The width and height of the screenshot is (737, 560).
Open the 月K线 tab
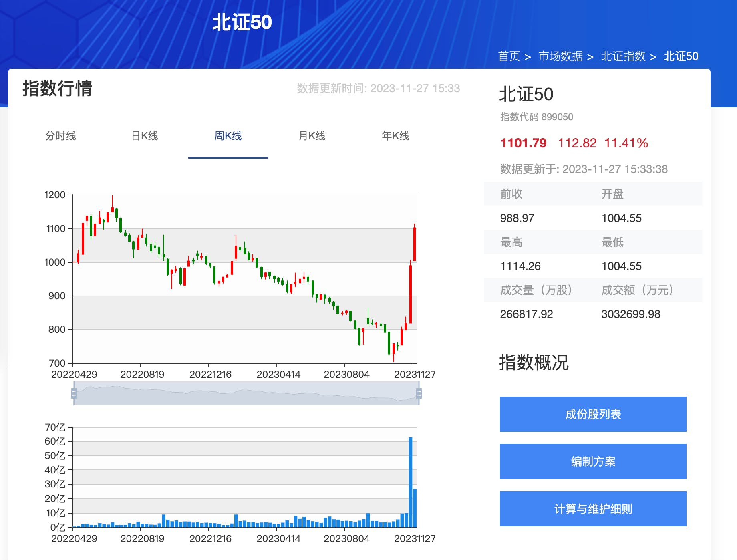[312, 136]
